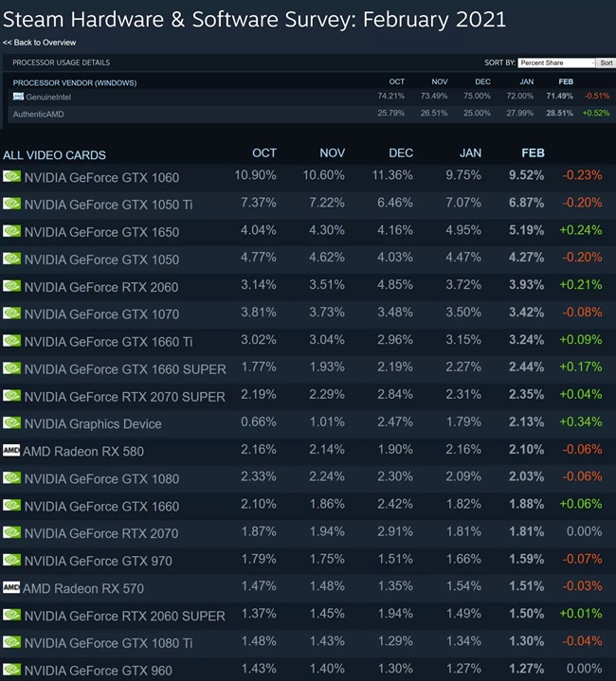Click NVIDIA GeForce GTX 1080 Ti name
This screenshot has height=681, width=616.
click(109, 644)
